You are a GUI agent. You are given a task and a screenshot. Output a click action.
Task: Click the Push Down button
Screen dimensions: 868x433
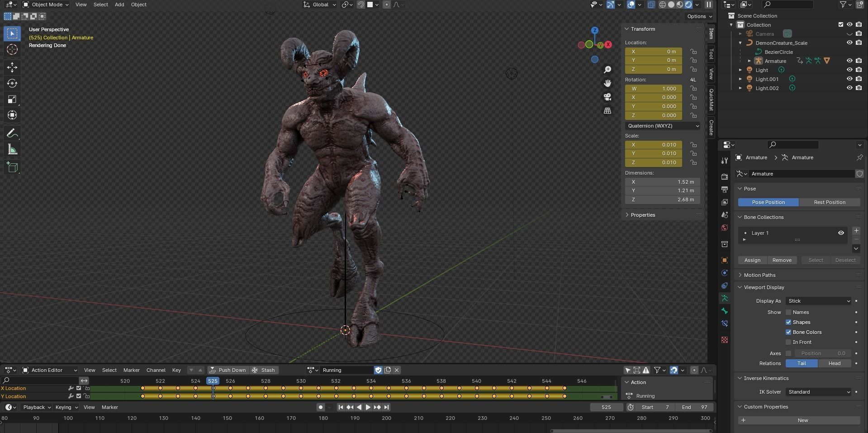228,370
